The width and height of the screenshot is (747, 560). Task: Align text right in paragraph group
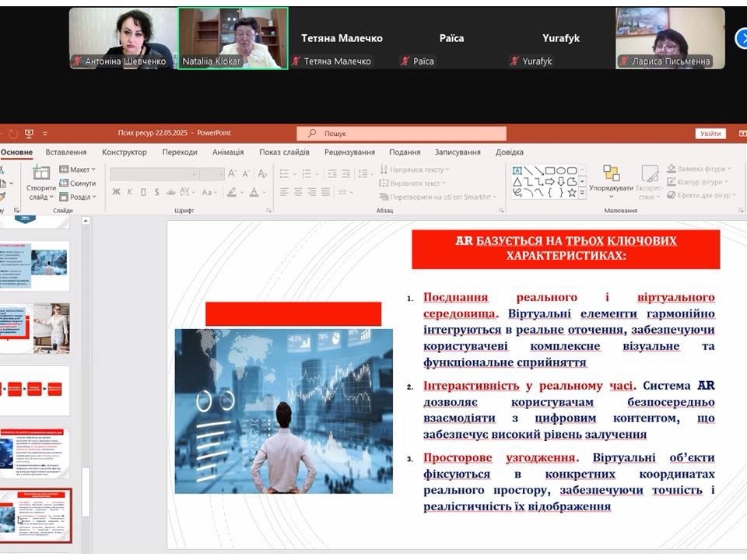point(312,192)
